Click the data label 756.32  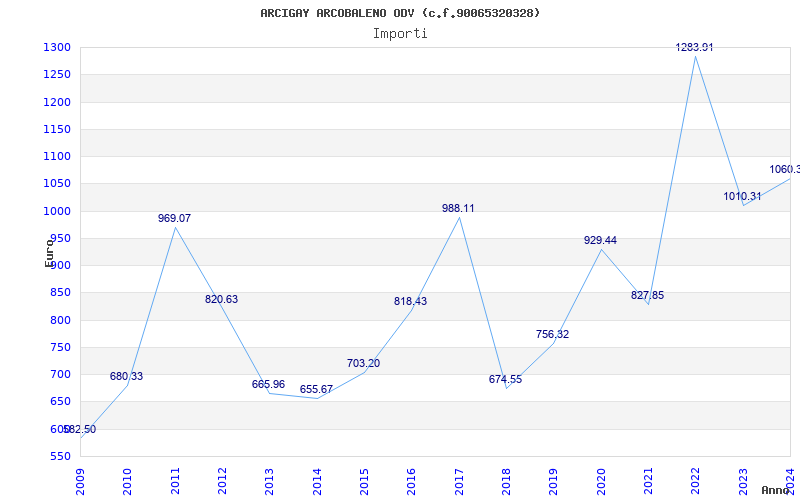point(552,334)
